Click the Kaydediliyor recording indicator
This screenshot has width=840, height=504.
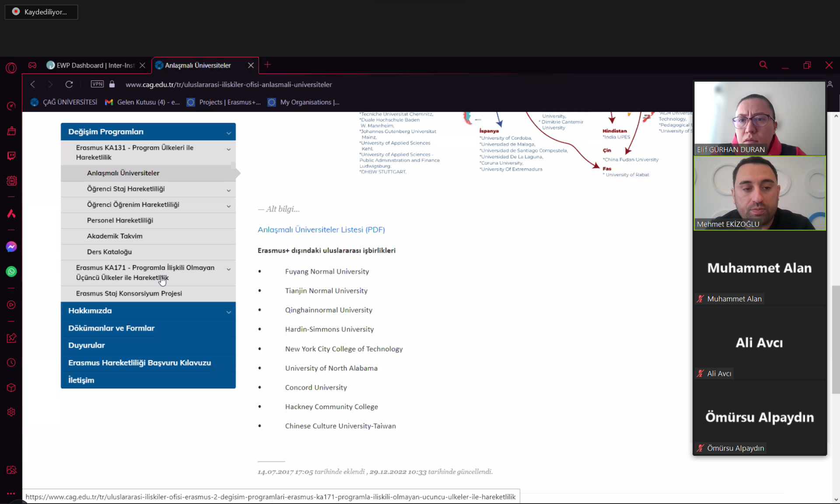41,12
